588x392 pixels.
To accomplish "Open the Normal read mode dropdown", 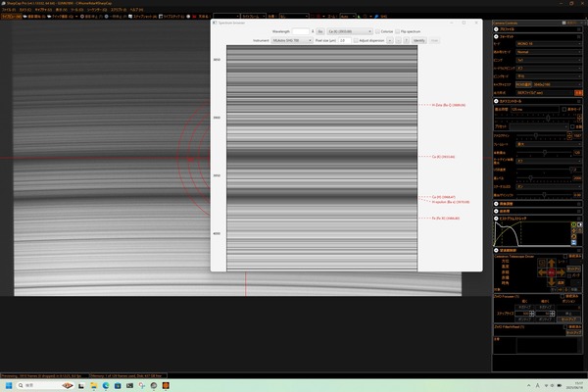I will [x=548, y=52].
